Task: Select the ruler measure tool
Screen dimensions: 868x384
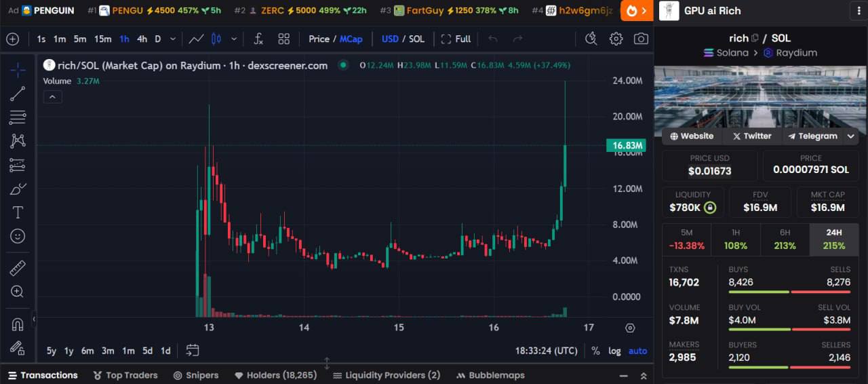Action: 18,268
